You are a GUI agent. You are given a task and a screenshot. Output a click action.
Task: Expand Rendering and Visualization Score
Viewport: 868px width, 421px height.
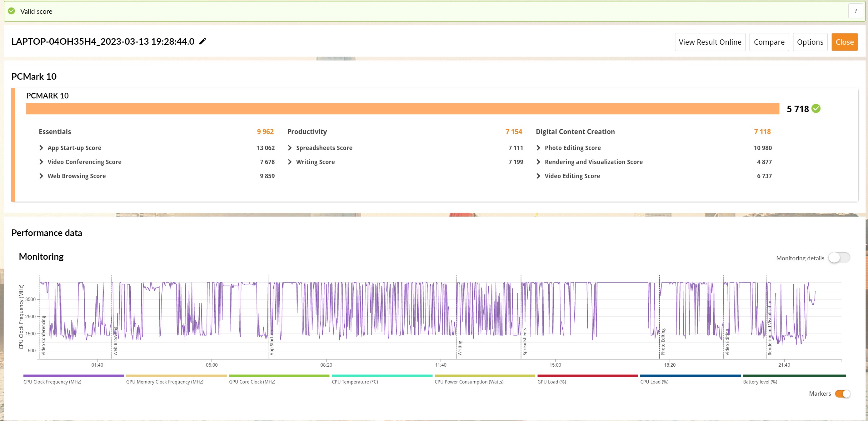coord(538,162)
